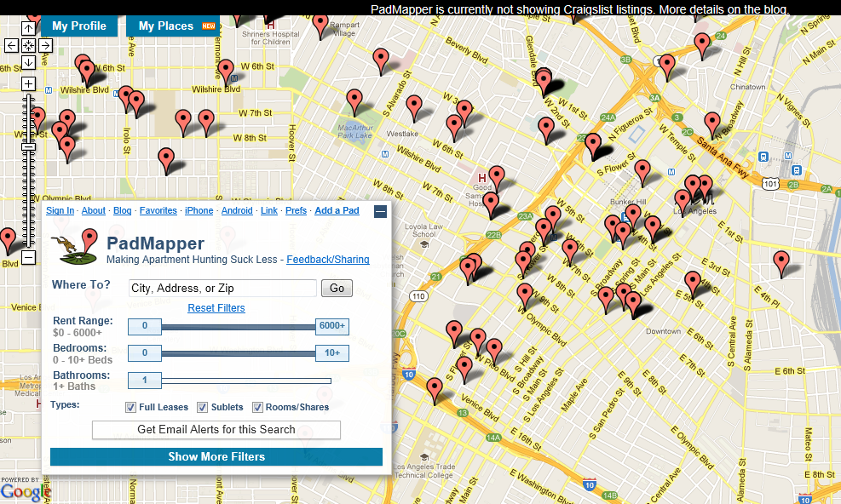Click the map zoom level slider handle

(28, 147)
